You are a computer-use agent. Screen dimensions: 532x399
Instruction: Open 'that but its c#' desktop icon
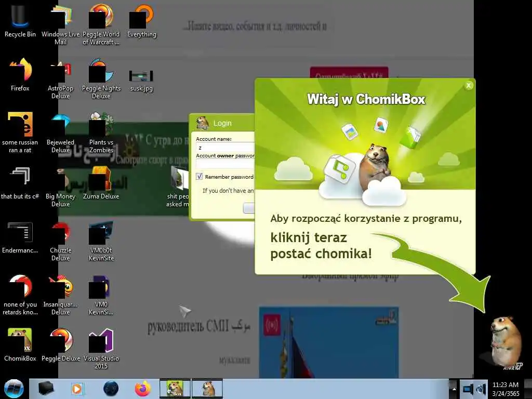[20, 183]
